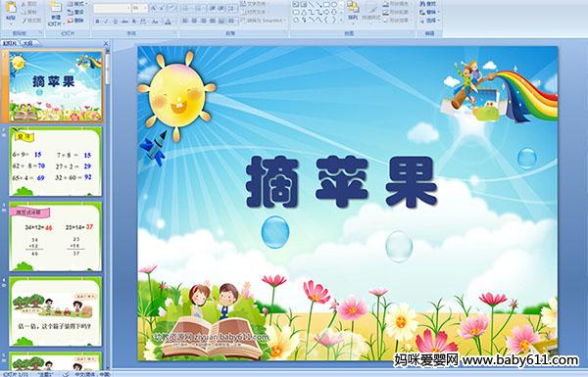Click the Paste clipboard icon
This screenshot has width=588, height=377.
11,9
